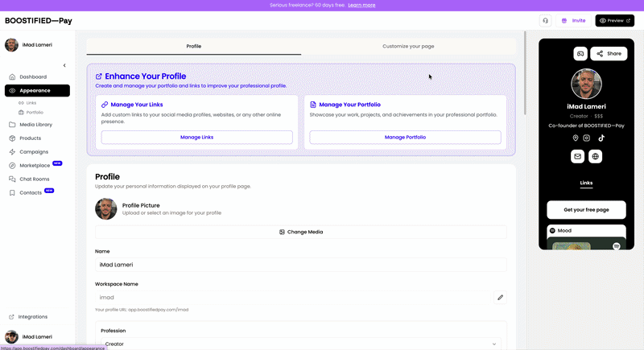Click the Manage Portfolio button

coord(405,137)
